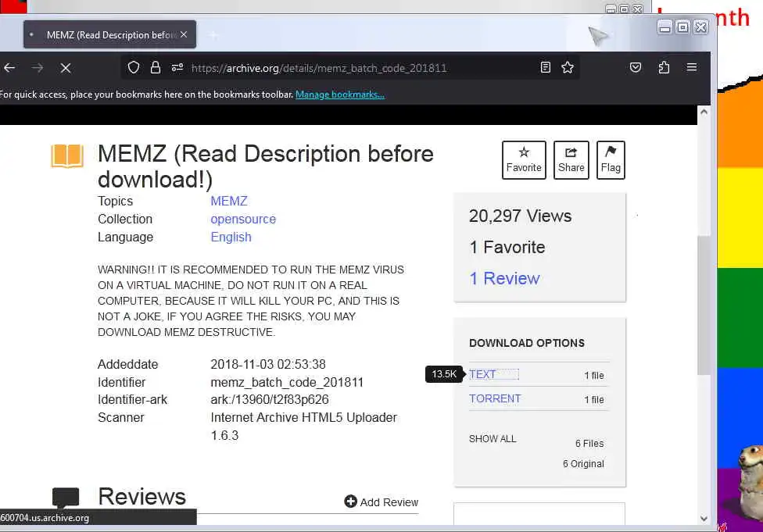This screenshot has width=763, height=532.
Task: Click the Share button
Action: pyautogui.click(x=571, y=160)
